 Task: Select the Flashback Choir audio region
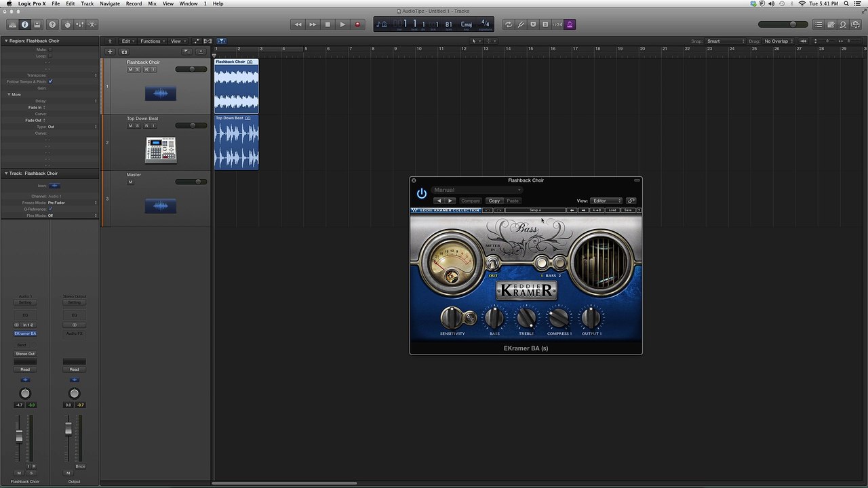click(236, 86)
